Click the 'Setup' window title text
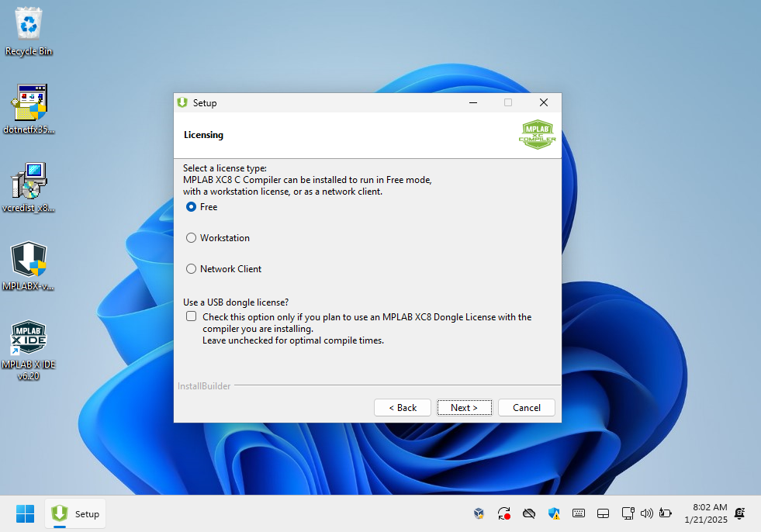This screenshot has height=532, width=761. click(205, 103)
